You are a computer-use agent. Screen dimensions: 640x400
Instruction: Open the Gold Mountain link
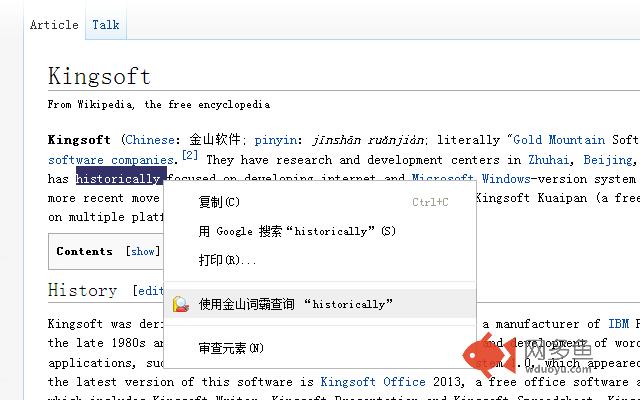tap(559, 140)
